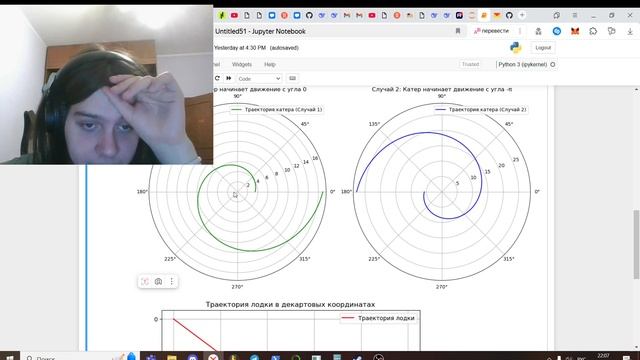
Task: Click the Logout button
Action: coord(543,48)
